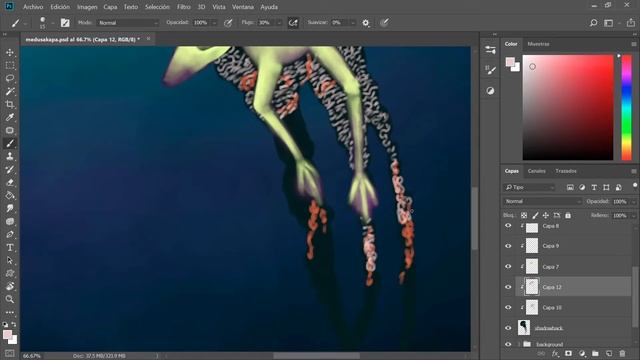The width and height of the screenshot is (640, 360).
Task: Hide the shadowback layer
Action: point(508,328)
